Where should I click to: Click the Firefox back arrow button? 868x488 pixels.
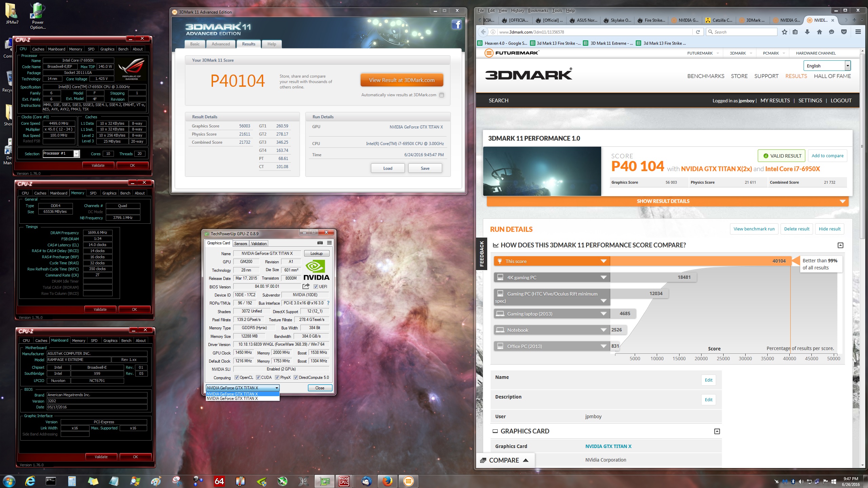(483, 32)
